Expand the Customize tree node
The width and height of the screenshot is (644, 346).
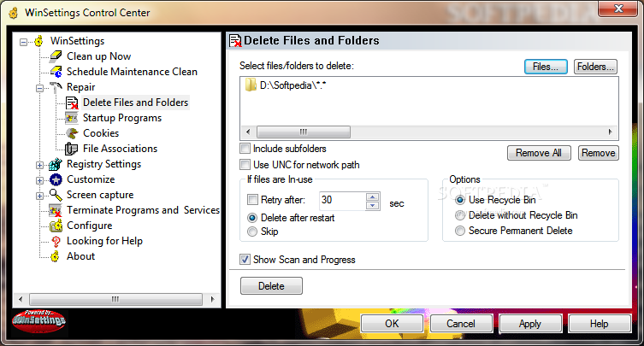40,180
